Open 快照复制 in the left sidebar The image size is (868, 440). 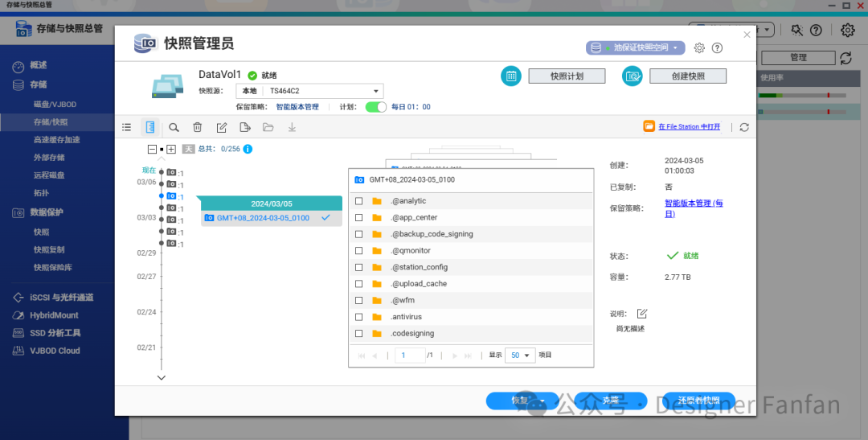[49, 249]
